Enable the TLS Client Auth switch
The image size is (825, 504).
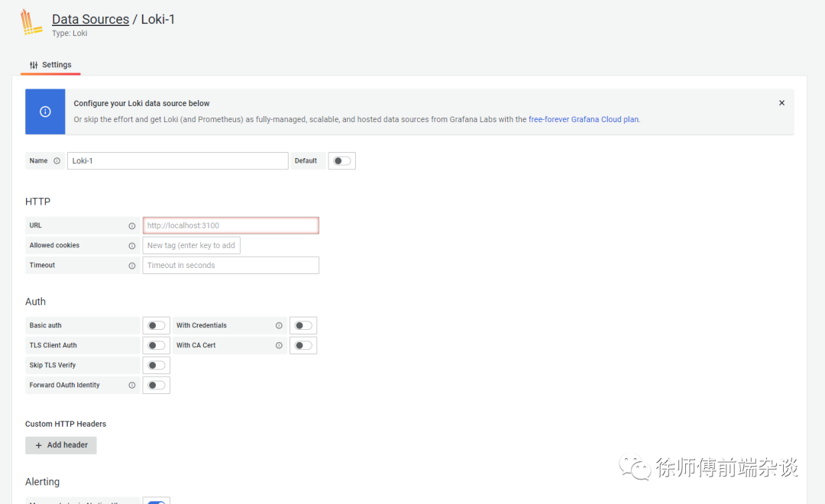[156, 346]
